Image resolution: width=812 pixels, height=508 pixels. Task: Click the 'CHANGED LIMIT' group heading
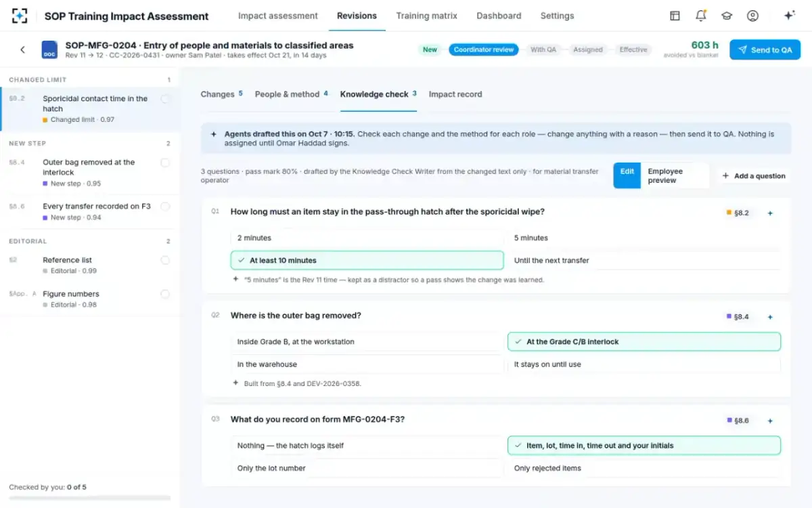coord(38,80)
